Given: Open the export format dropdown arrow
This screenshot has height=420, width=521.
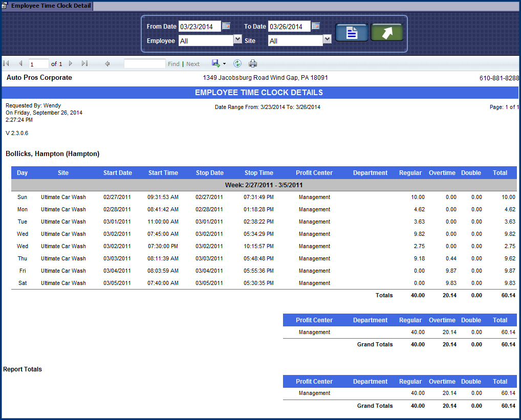Looking at the screenshot, I should (x=223, y=63).
